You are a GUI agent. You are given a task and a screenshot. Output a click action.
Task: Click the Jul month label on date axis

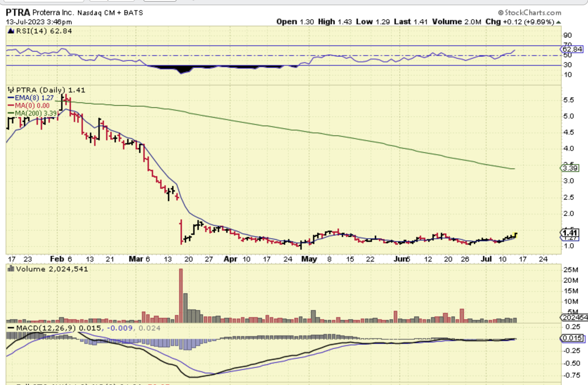[486, 259]
